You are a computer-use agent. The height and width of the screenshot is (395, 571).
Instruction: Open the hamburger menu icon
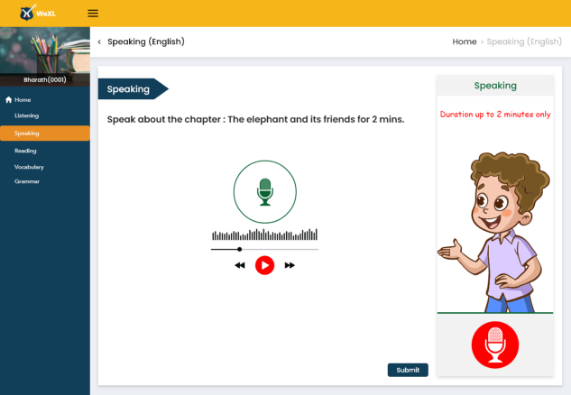[93, 13]
